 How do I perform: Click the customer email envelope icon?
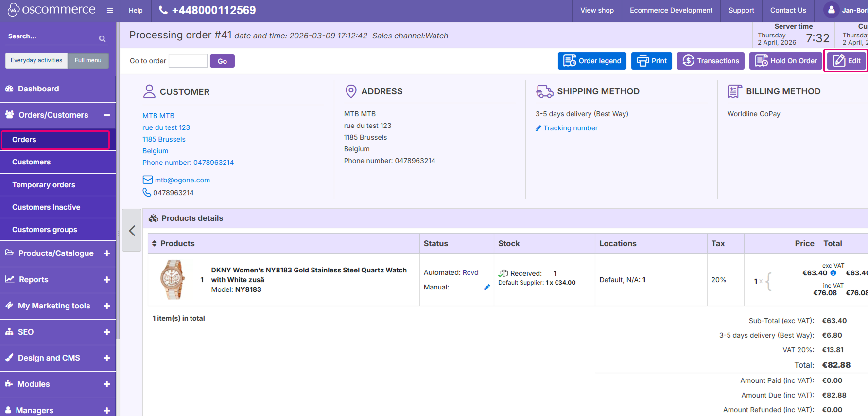[148, 180]
